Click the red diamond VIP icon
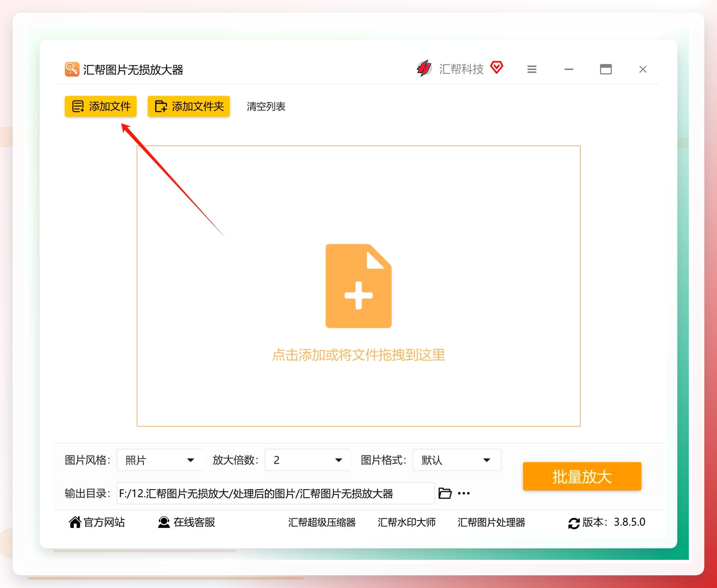This screenshot has width=717, height=588. click(x=497, y=68)
